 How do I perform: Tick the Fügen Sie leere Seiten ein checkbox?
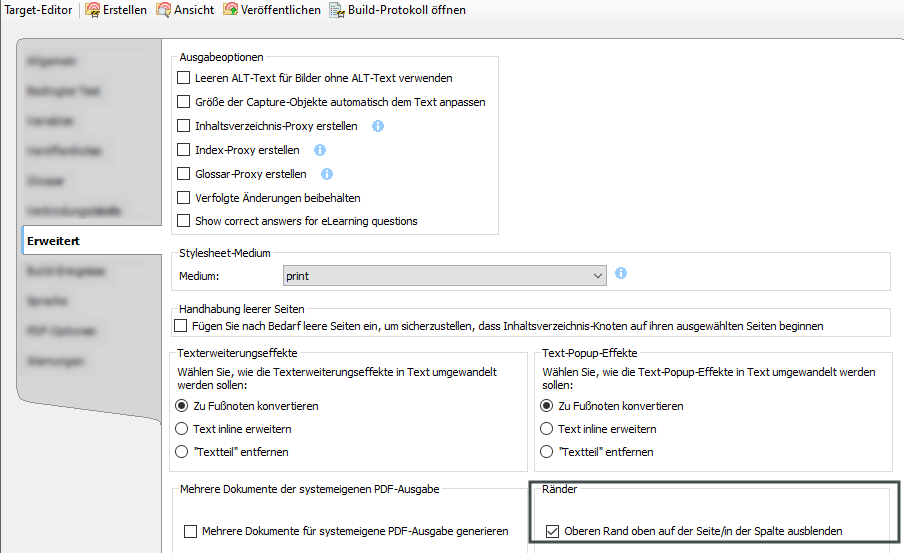tap(181, 326)
